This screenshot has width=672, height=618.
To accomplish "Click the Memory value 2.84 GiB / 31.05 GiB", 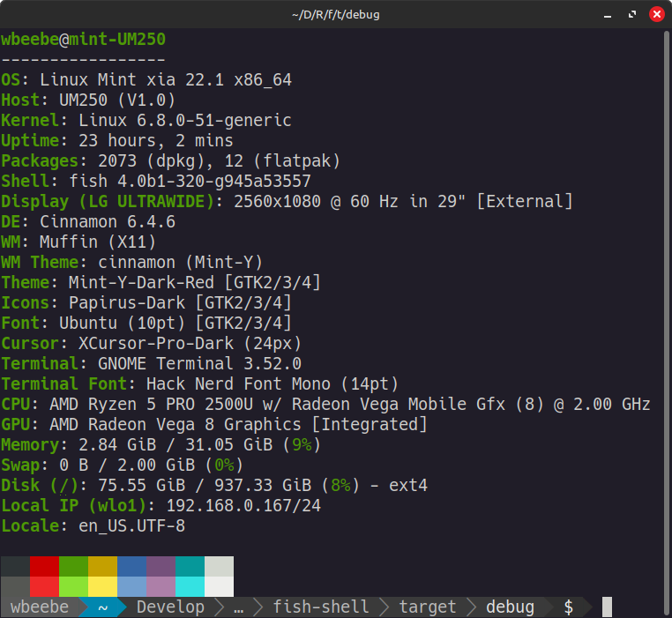I will [175, 445].
